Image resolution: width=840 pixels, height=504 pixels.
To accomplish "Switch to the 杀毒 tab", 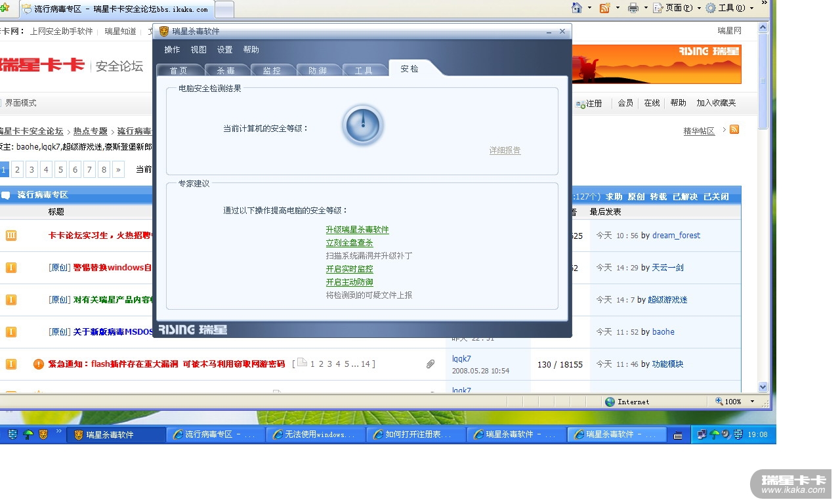I will tap(226, 70).
